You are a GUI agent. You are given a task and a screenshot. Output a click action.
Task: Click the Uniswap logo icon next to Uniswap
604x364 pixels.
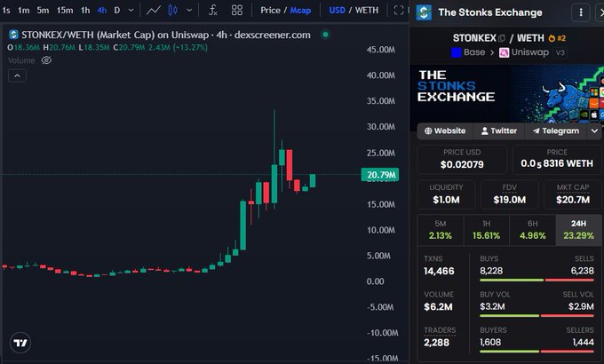coord(504,52)
